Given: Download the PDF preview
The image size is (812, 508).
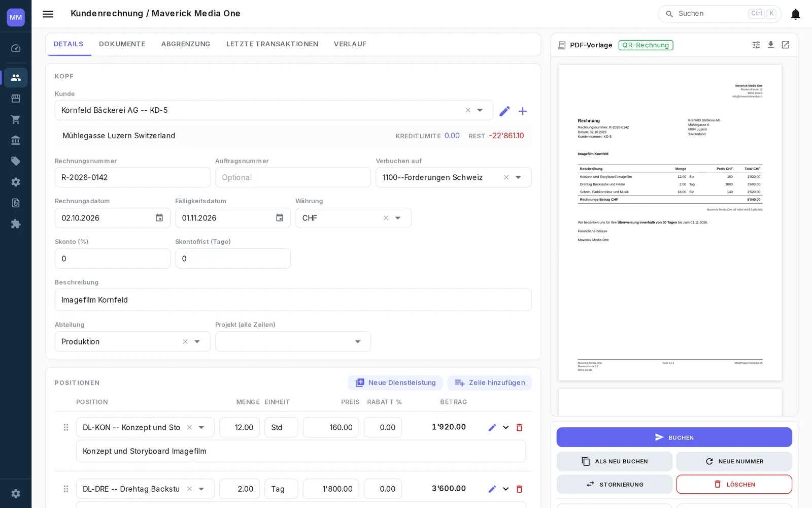Looking at the screenshot, I should coord(771,45).
